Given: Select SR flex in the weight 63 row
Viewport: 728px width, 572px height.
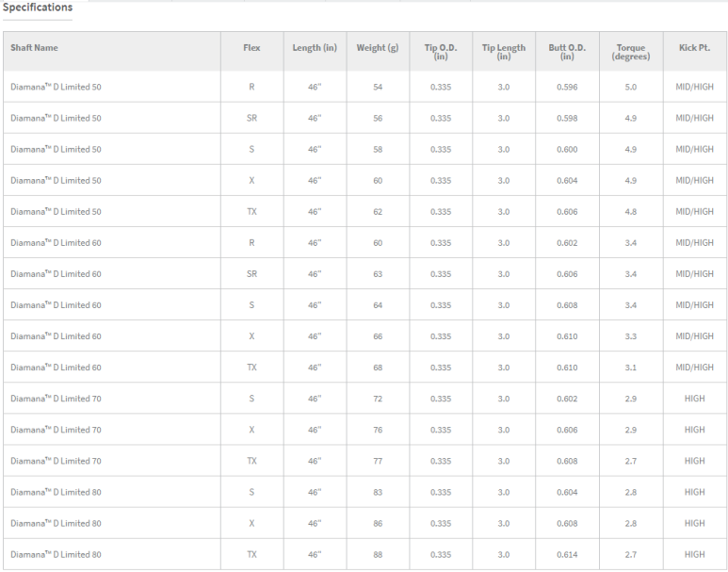Looking at the screenshot, I should (x=251, y=273).
